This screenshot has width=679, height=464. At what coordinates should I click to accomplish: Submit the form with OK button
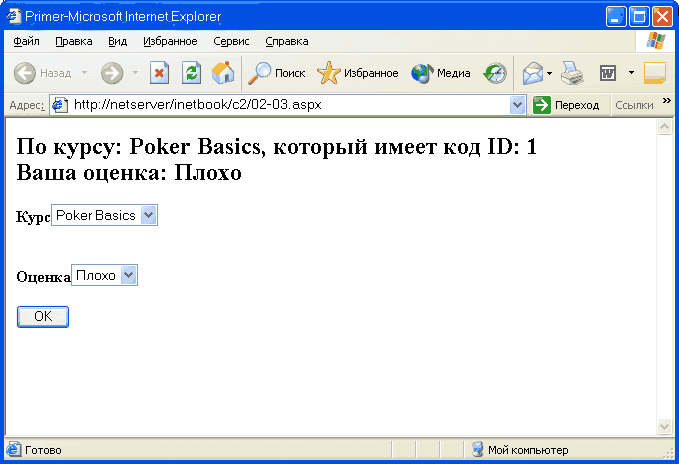[x=43, y=317]
